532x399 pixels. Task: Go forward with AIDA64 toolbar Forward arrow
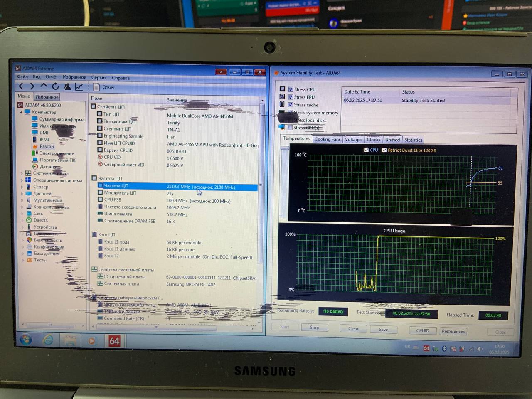32,86
